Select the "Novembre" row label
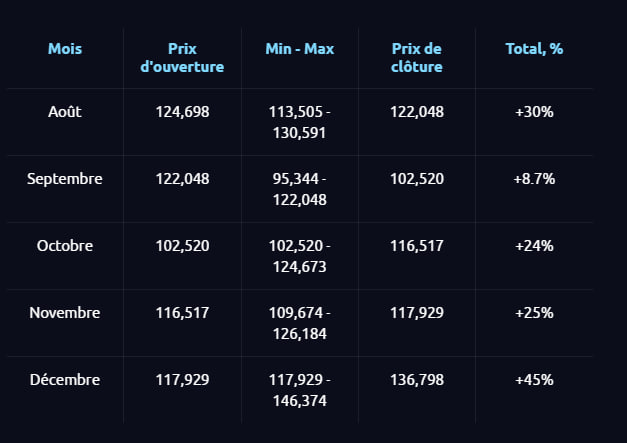Image resolution: width=627 pixels, height=443 pixels. tap(65, 313)
